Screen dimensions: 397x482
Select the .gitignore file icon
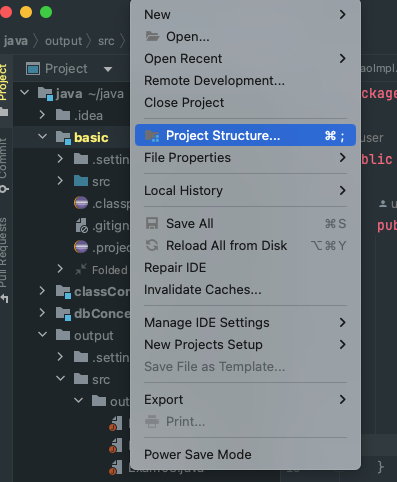tap(81, 225)
